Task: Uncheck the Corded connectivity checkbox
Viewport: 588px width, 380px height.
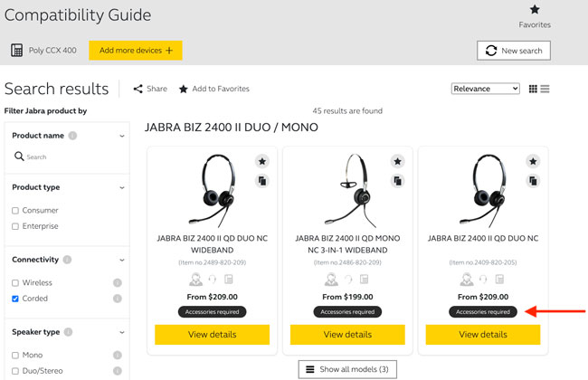Action: click(x=15, y=299)
